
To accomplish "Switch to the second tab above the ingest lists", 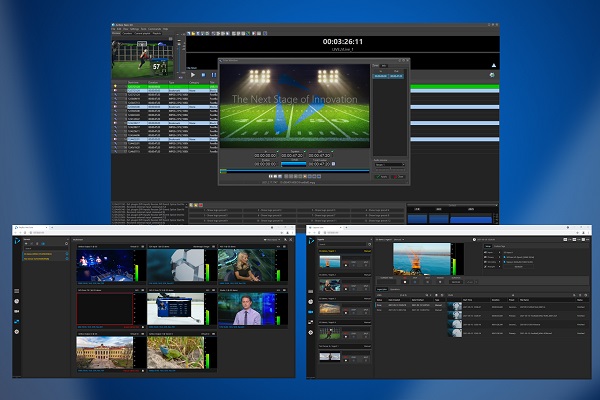I will point(395,289).
